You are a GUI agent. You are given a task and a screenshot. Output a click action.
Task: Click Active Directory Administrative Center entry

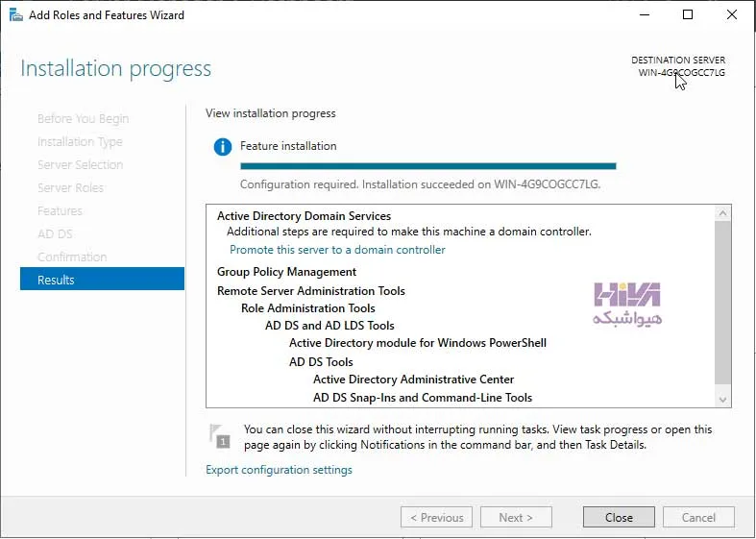point(414,380)
